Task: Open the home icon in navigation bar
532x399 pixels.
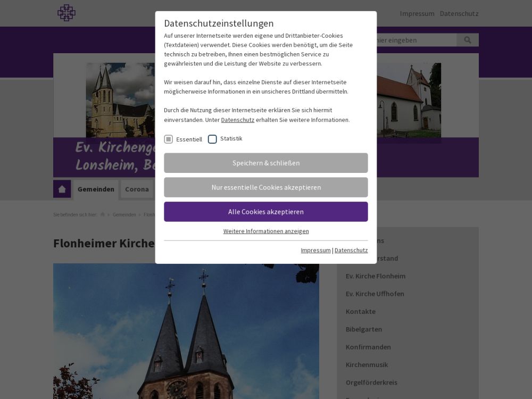Action: [62, 189]
